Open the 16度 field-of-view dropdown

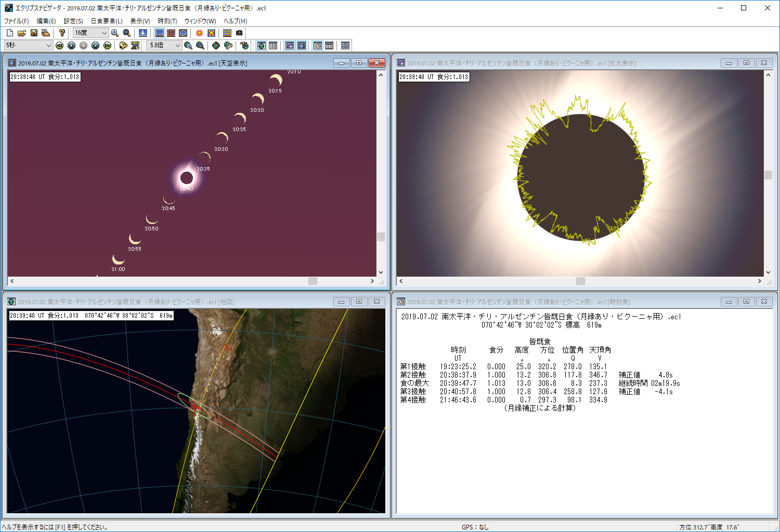[103, 33]
